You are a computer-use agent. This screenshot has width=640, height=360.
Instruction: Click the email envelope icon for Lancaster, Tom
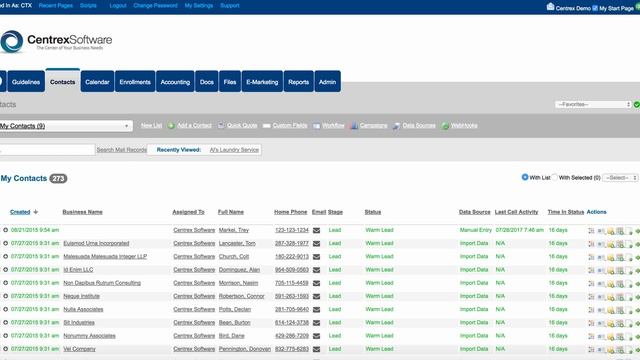[316, 244]
